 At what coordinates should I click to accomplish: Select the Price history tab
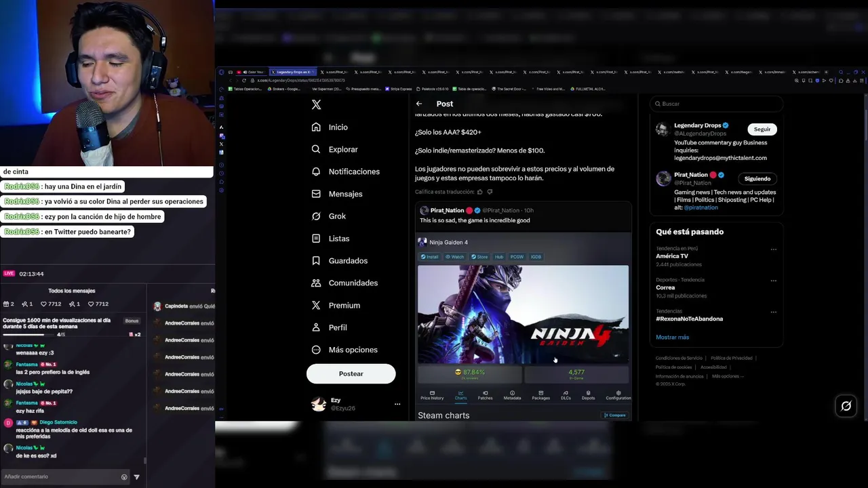click(432, 395)
